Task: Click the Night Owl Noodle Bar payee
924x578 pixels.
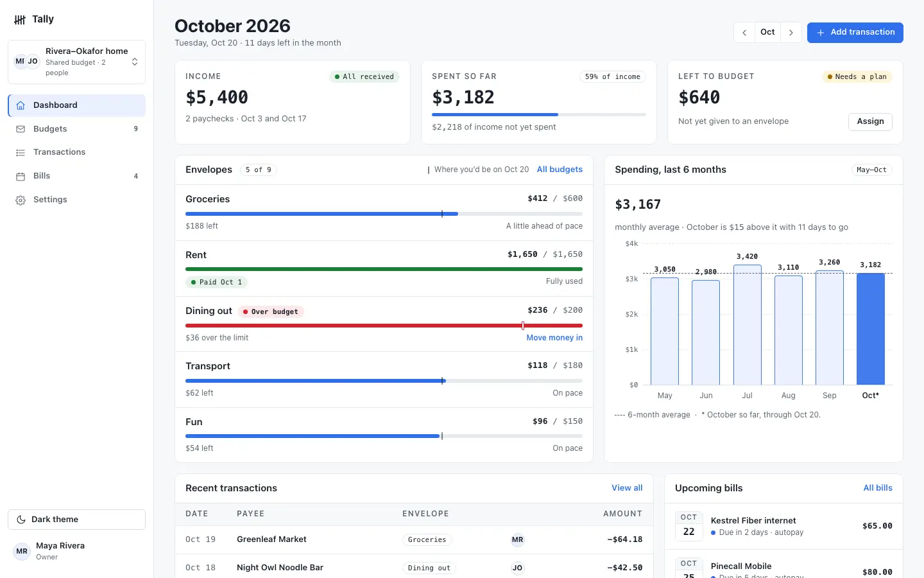Action: [280, 568]
